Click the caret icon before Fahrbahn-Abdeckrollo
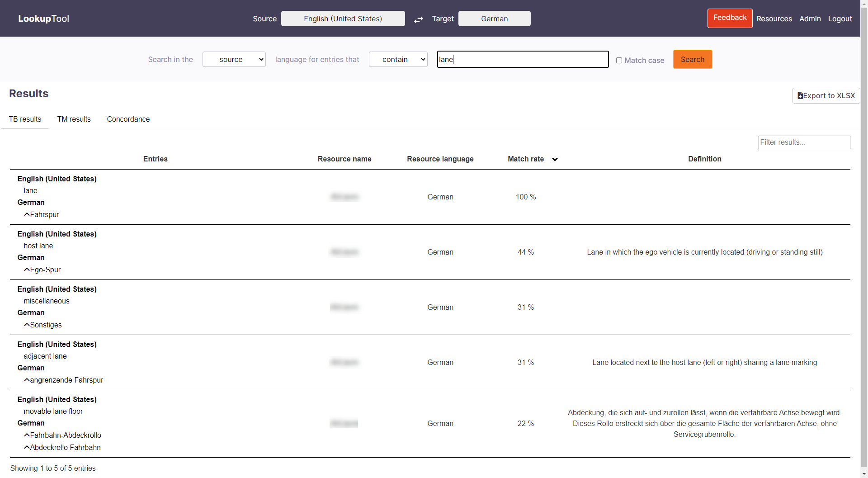Screen dimensions: 868x478 [x=27, y=435]
